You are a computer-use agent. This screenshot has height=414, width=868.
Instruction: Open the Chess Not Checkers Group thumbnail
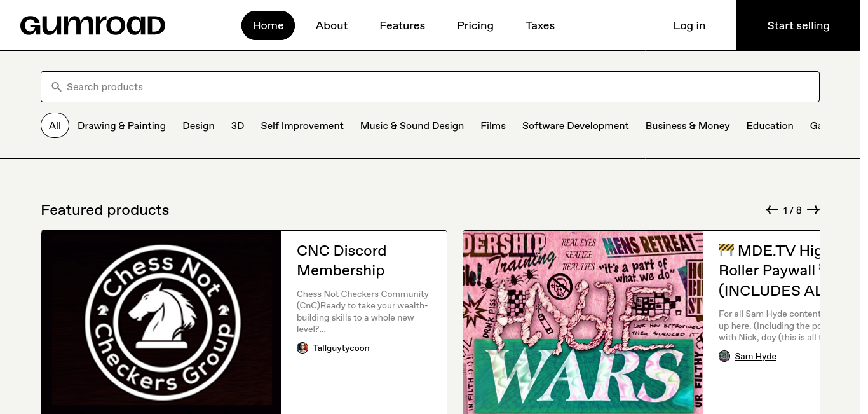161,322
